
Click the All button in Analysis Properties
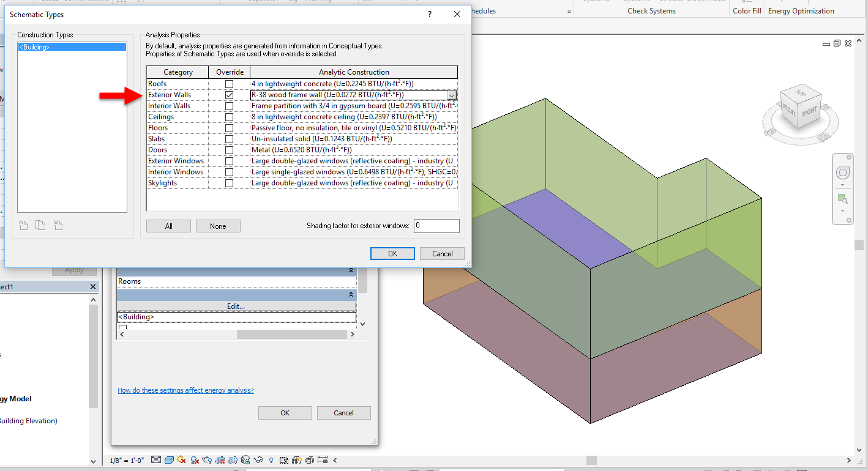tap(168, 226)
